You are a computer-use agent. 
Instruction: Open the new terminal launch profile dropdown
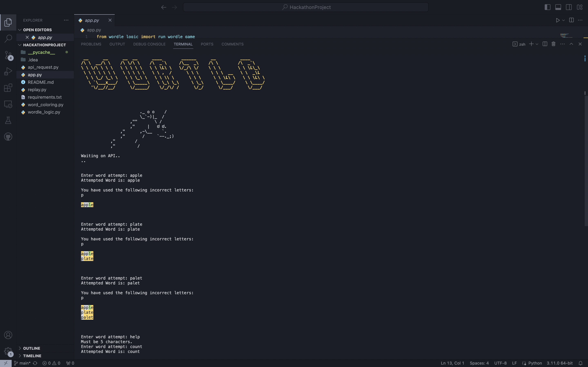537,44
